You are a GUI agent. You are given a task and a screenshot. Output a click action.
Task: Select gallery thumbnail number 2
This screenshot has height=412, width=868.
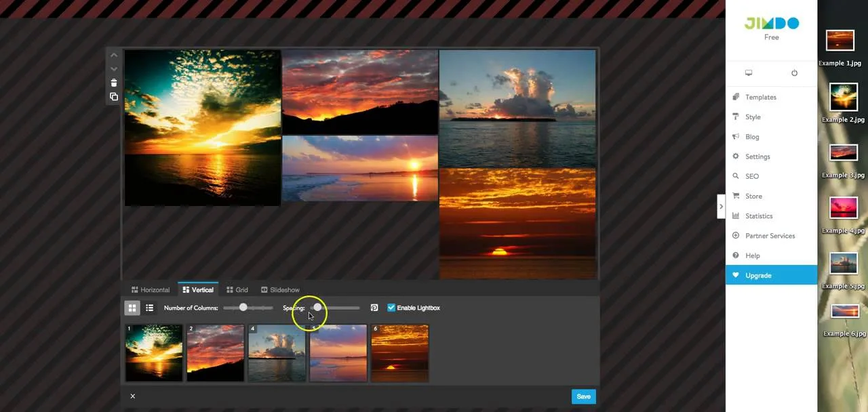(216, 352)
